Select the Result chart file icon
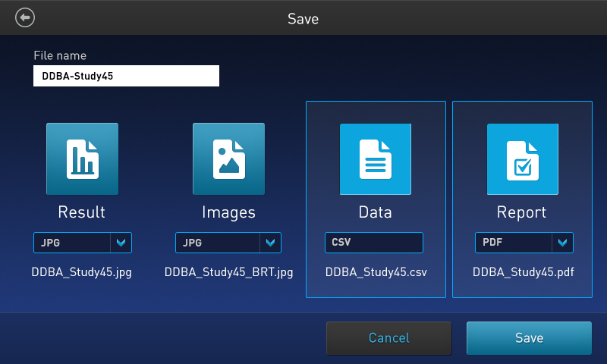This screenshot has height=364, width=607. tap(82, 158)
